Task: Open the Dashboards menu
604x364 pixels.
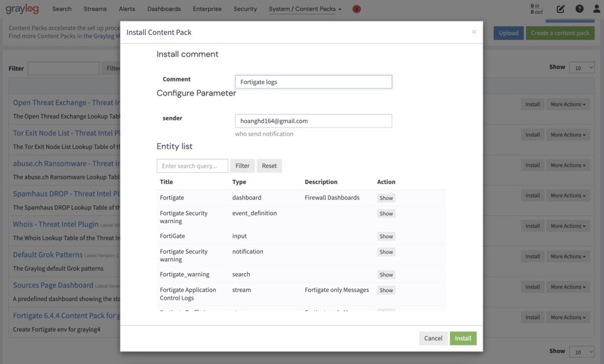Action: pyautogui.click(x=164, y=9)
